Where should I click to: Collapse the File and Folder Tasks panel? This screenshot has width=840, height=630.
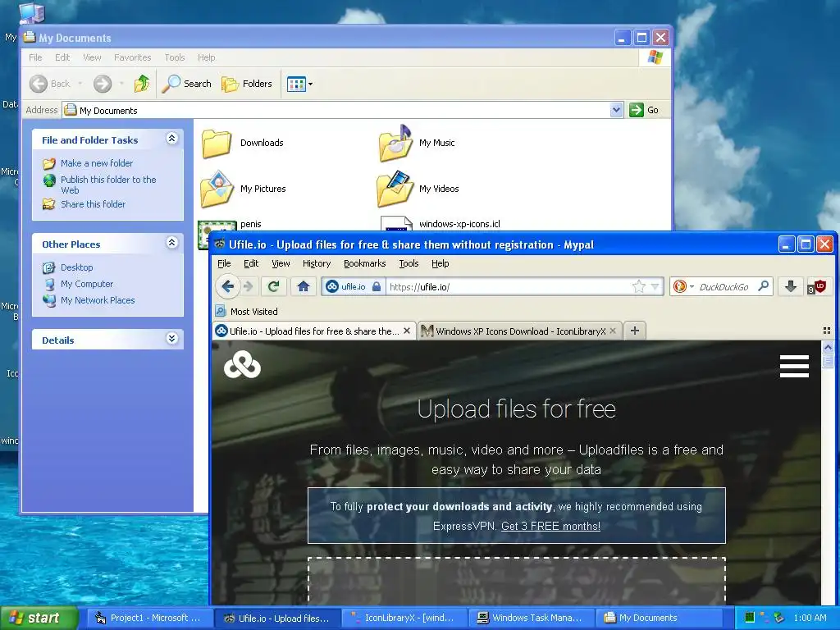[x=171, y=139]
